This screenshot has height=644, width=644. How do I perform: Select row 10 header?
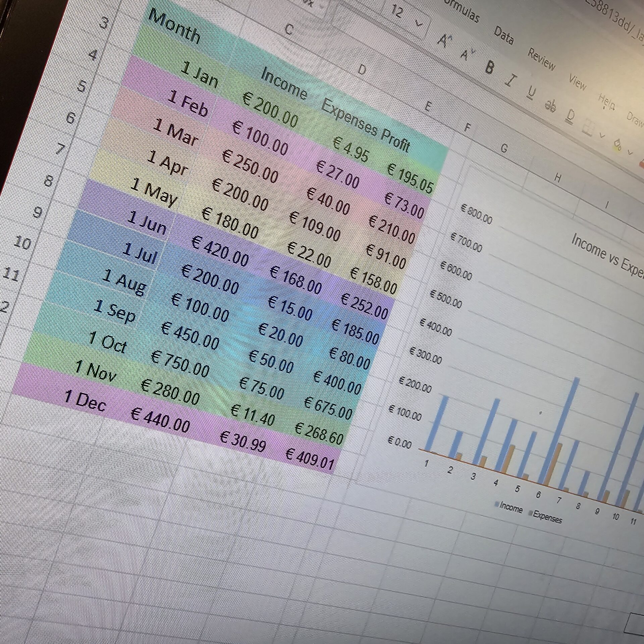22,242
